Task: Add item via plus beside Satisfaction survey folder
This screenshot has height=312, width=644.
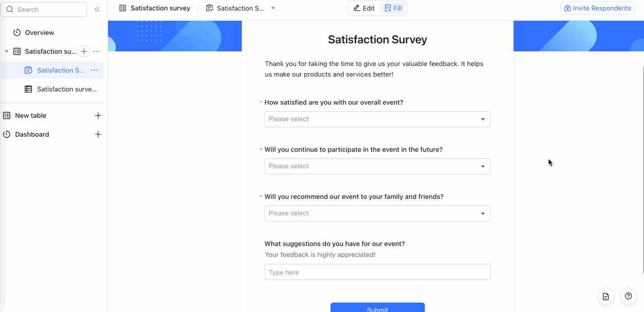Action: point(84,51)
